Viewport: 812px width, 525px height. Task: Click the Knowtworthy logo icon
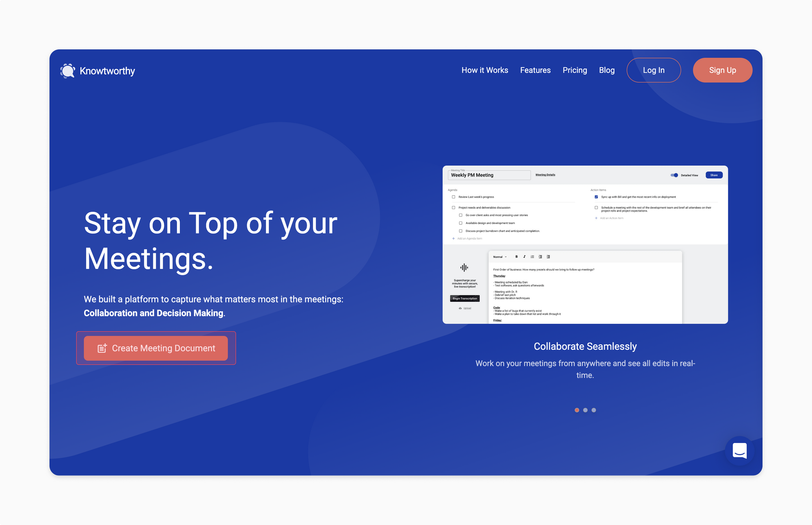pyautogui.click(x=67, y=70)
